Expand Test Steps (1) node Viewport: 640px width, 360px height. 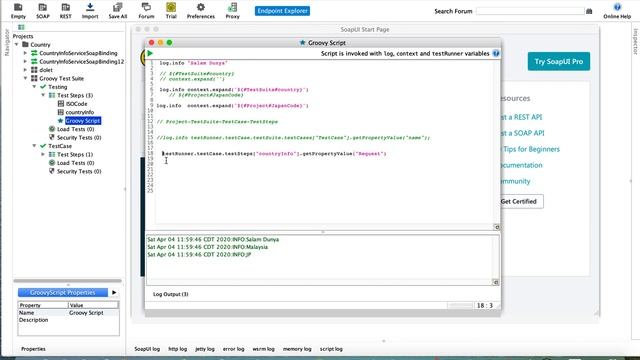pos(43,154)
